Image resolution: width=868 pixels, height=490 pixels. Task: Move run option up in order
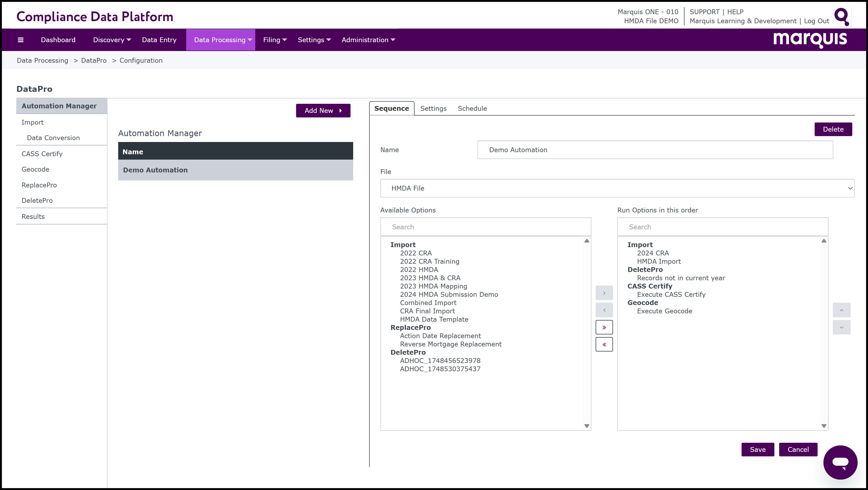pyautogui.click(x=841, y=310)
